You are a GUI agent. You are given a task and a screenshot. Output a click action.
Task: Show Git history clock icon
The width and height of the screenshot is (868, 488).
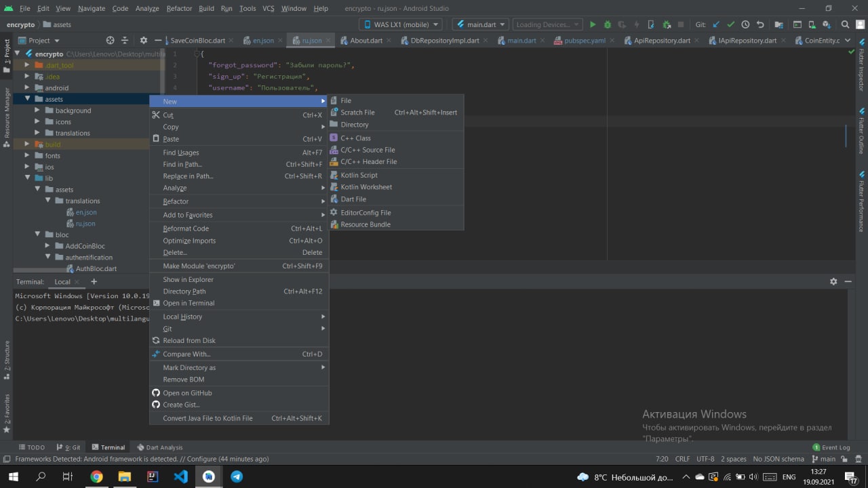click(x=745, y=24)
